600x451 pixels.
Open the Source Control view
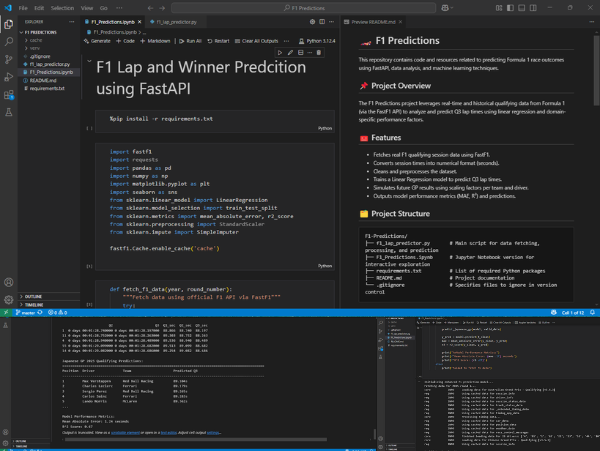click(8, 59)
